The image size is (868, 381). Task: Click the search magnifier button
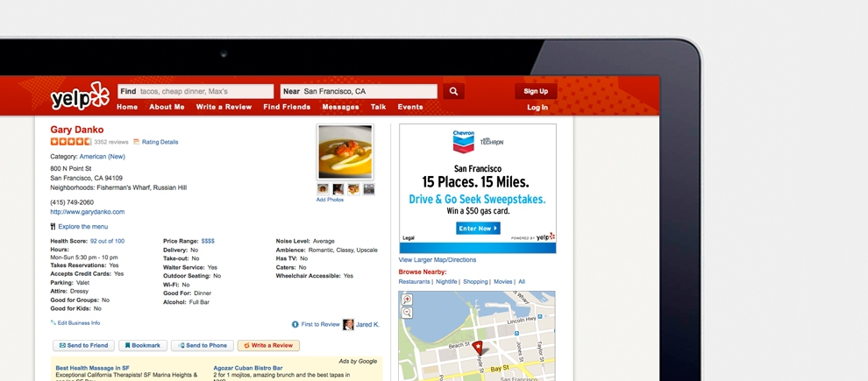(453, 91)
